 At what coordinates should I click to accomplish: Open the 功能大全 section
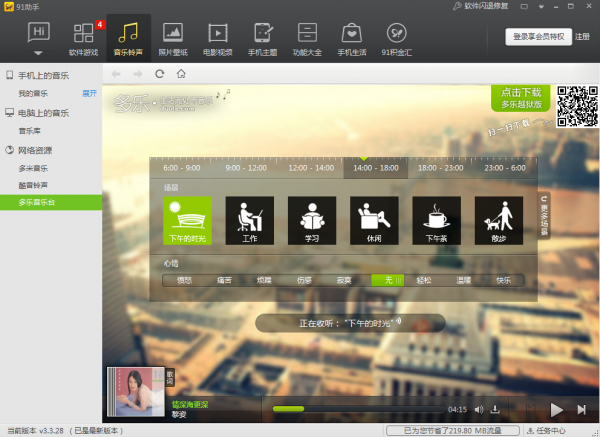(x=307, y=39)
